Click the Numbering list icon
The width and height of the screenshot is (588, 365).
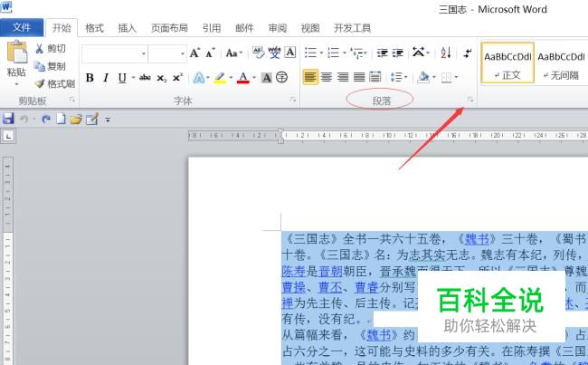pos(334,53)
